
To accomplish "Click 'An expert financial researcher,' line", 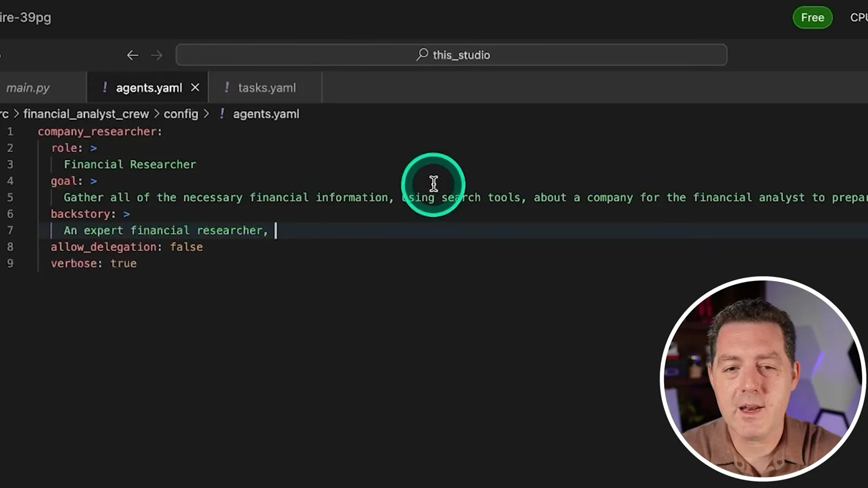I will tap(166, 230).
